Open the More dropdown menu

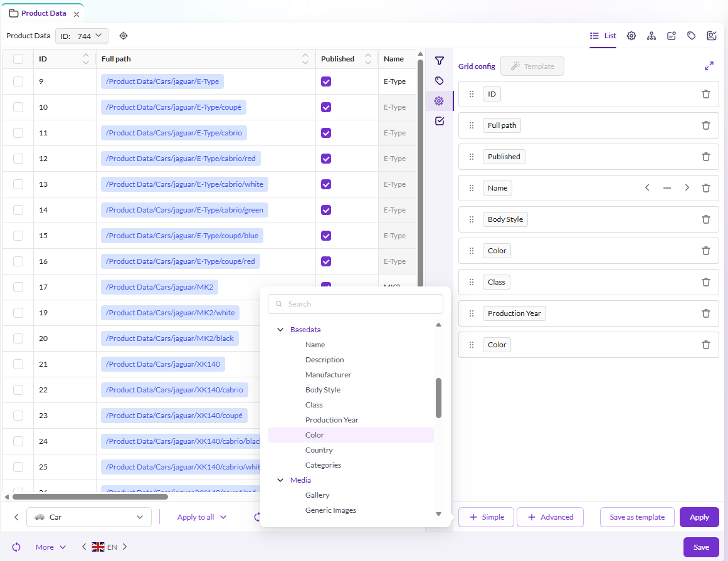point(51,547)
